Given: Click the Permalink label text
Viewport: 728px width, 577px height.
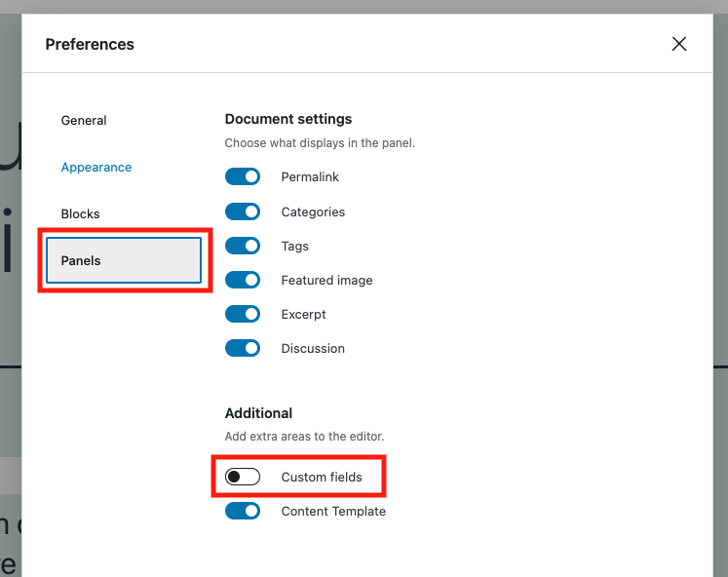Looking at the screenshot, I should tap(310, 176).
